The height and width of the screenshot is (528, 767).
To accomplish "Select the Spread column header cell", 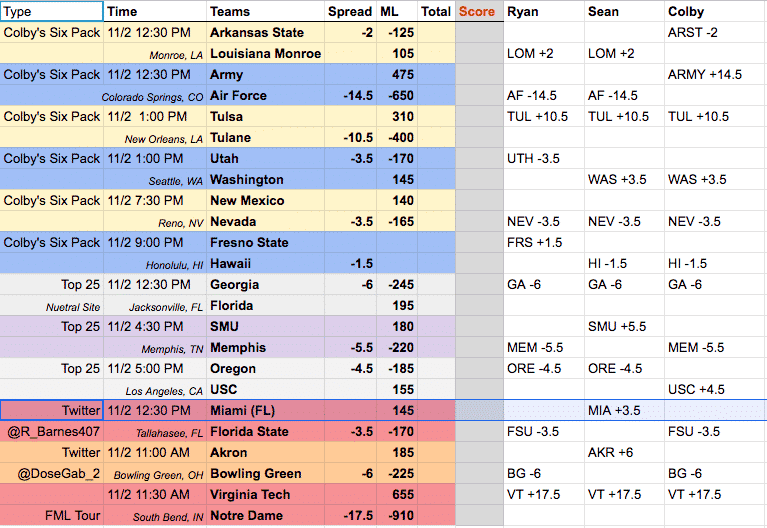I will pos(350,11).
